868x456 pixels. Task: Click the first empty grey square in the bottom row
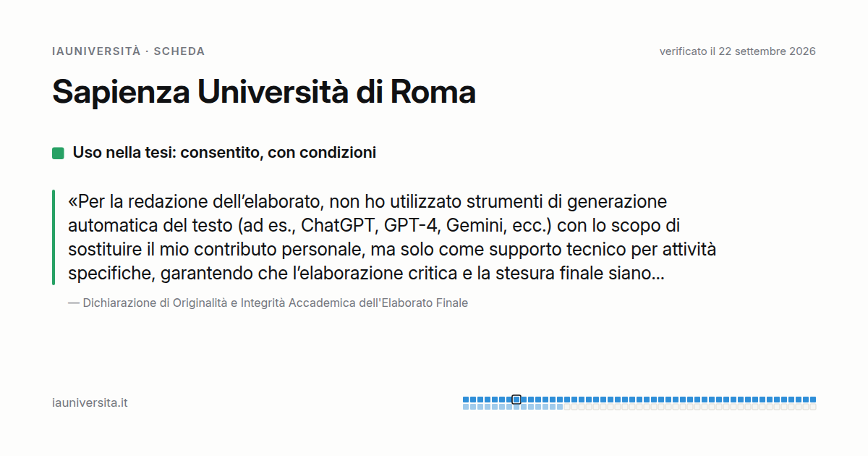(567, 407)
